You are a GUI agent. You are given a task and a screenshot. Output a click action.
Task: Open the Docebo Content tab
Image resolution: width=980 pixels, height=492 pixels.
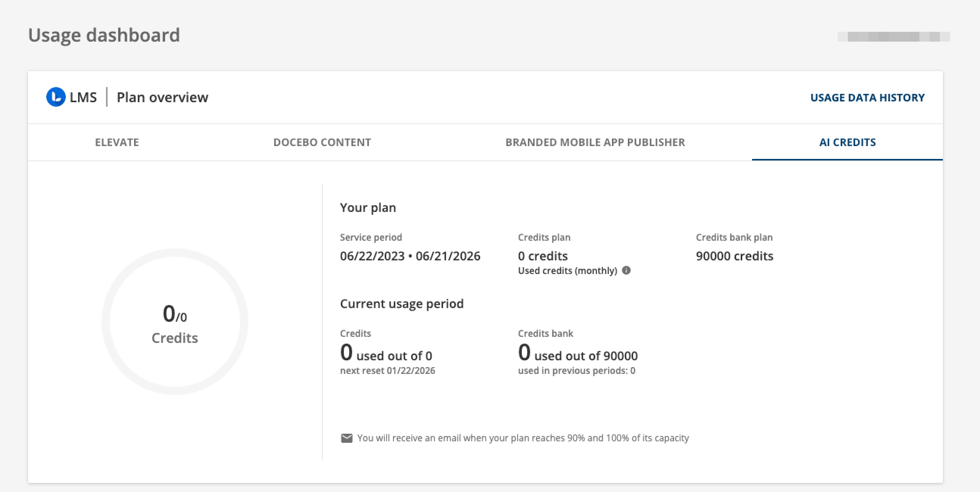coord(322,142)
